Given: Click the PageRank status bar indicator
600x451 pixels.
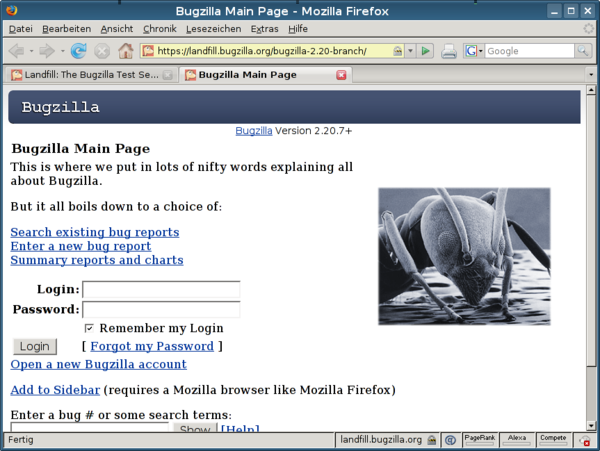Looking at the screenshot, I should pyautogui.click(x=480, y=440).
